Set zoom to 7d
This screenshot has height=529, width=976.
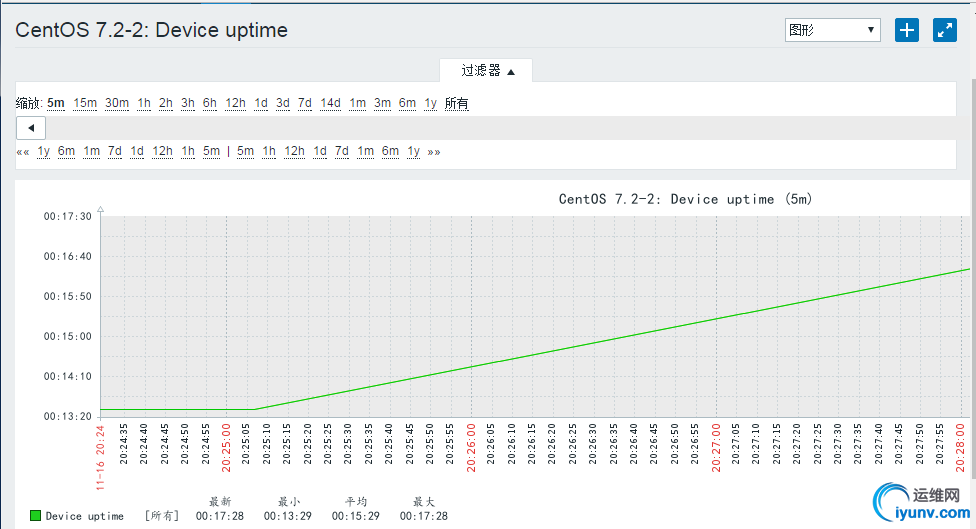click(x=305, y=103)
